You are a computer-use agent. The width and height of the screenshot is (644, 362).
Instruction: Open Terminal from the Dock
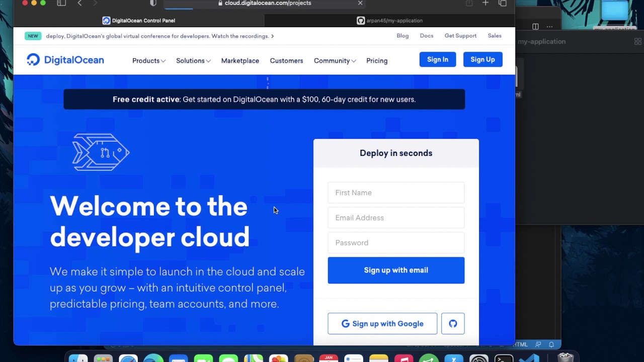click(504, 358)
